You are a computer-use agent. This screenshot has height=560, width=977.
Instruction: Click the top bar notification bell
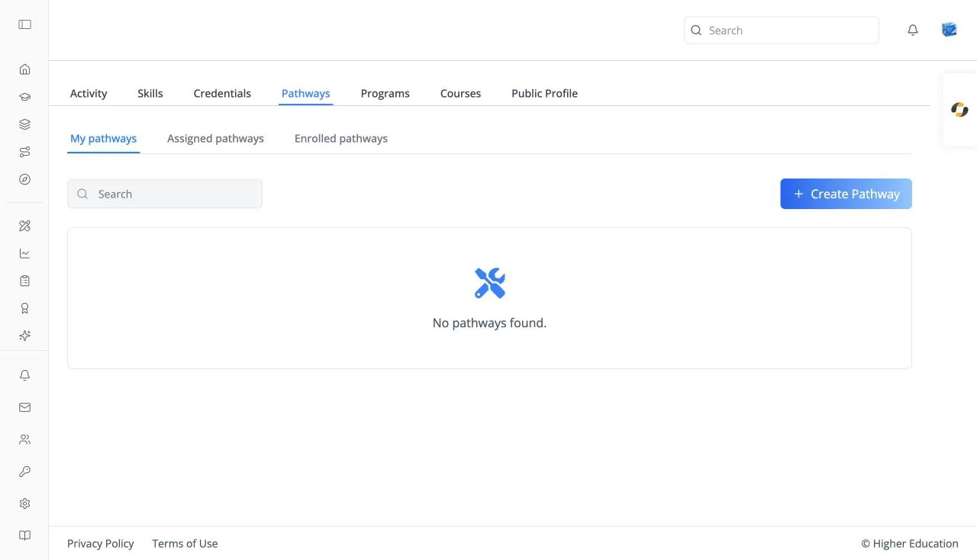pos(913,31)
